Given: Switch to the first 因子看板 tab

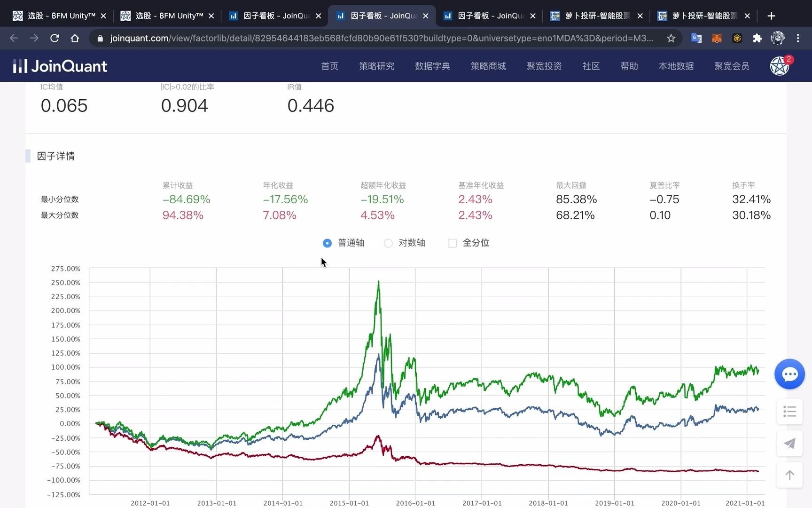Looking at the screenshot, I should [x=275, y=16].
